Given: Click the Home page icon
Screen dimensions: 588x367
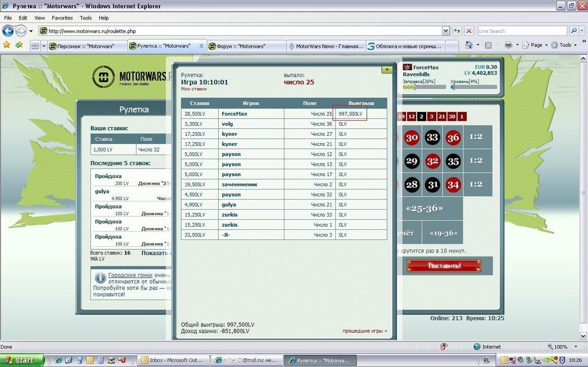Looking at the screenshot, I should [469, 45].
